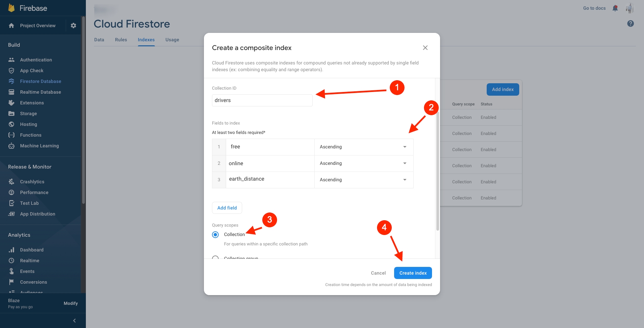Click the Crashlytics icon in sidebar
Screen dimensions: 644x328
(x=11, y=182)
